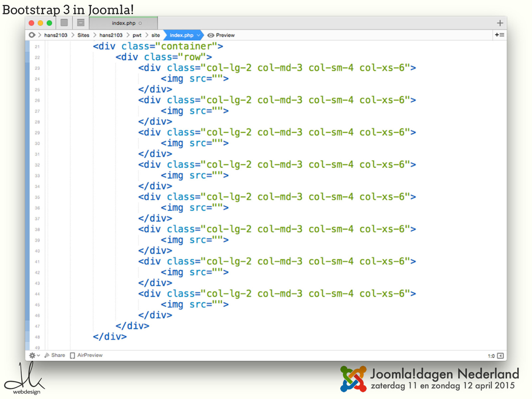Click the split view layout icon
This screenshot has height=399, width=532.
(x=80, y=23)
